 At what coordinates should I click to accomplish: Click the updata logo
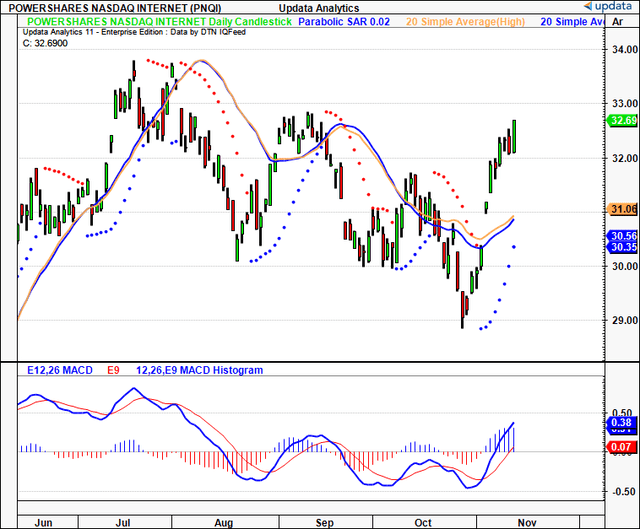[x=608, y=6]
